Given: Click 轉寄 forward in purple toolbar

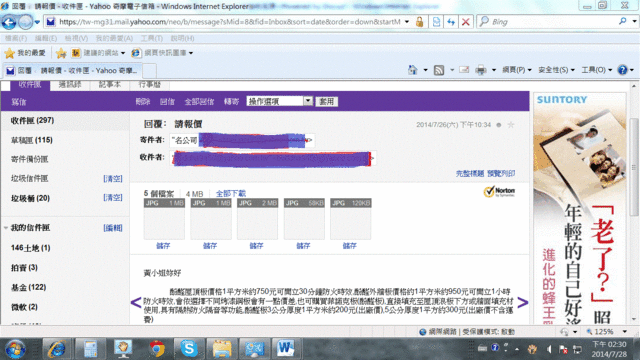Looking at the screenshot, I should pos(231,102).
